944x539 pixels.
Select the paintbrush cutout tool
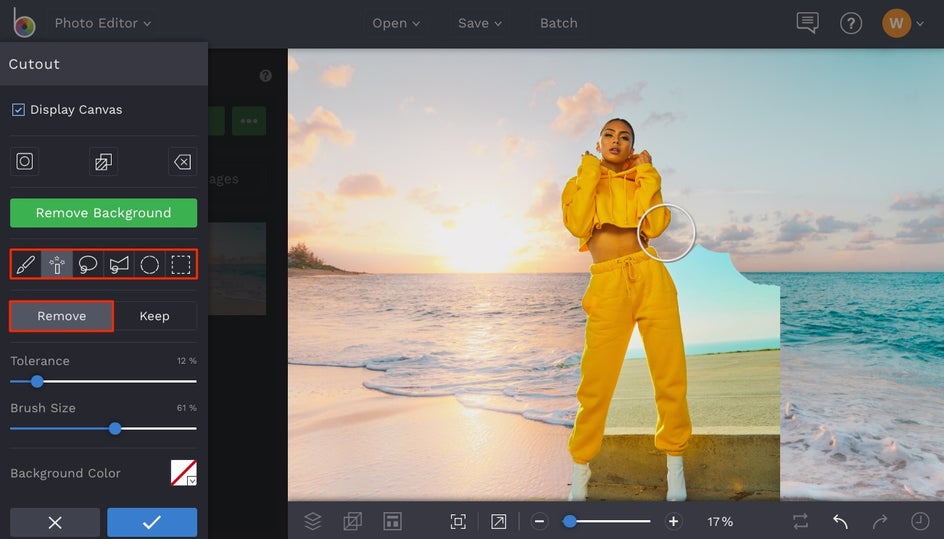click(x=26, y=265)
